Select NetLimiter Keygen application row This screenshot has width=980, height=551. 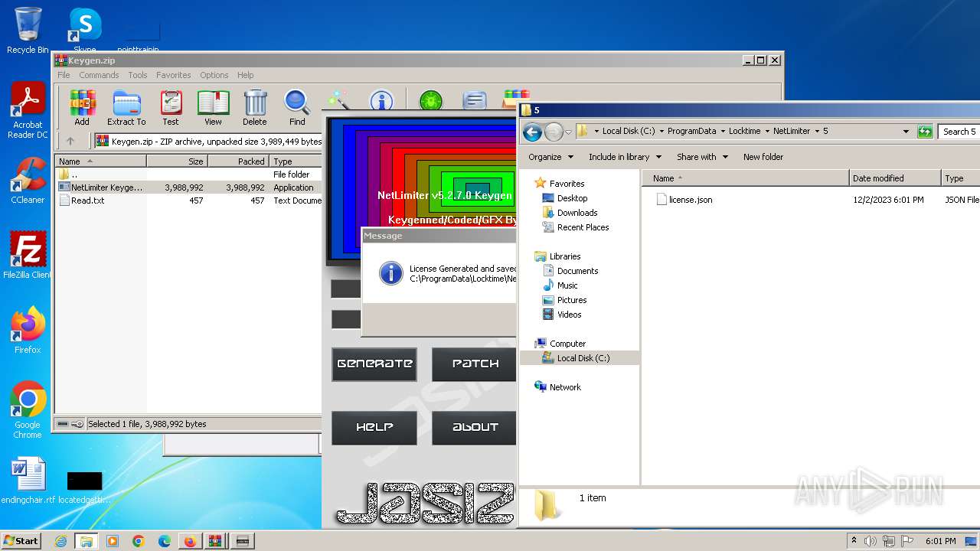(188, 187)
